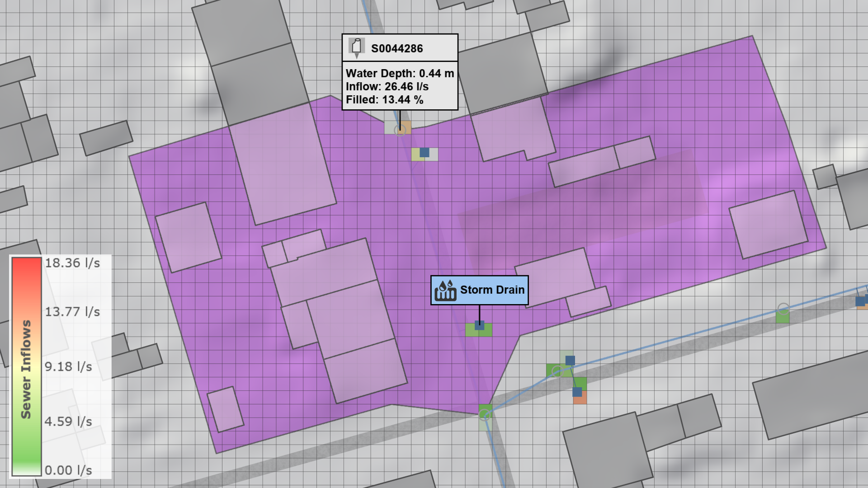Viewport: 868px width, 488px height.
Task: Click the Storm Drain label text
Action: click(x=492, y=290)
